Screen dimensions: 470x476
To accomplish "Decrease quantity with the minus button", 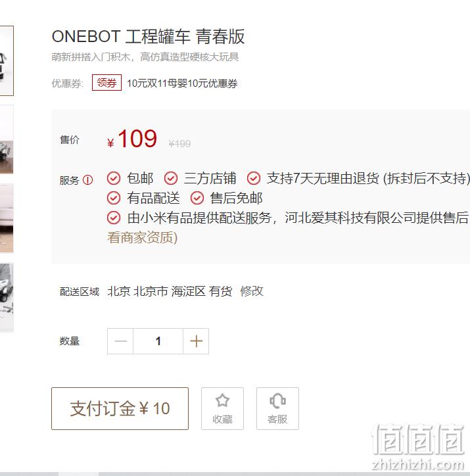I will click(x=120, y=341).
